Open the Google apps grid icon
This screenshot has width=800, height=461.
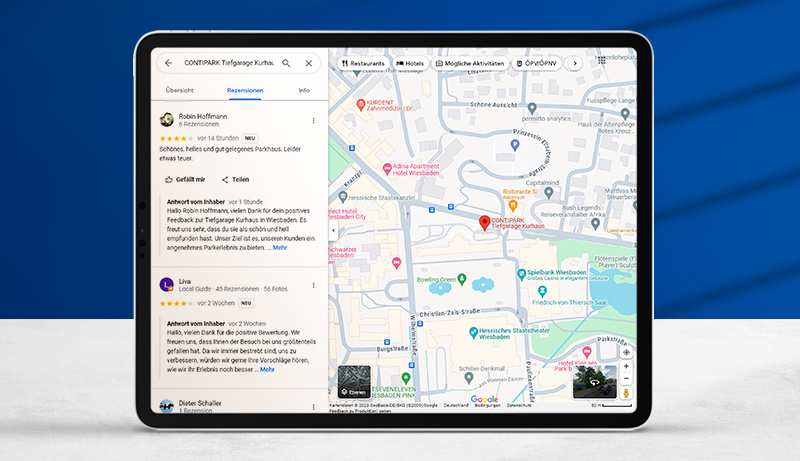click(x=602, y=61)
